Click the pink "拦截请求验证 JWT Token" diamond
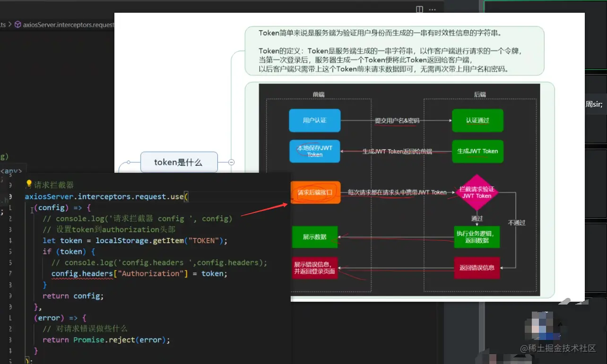 tap(477, 193)
